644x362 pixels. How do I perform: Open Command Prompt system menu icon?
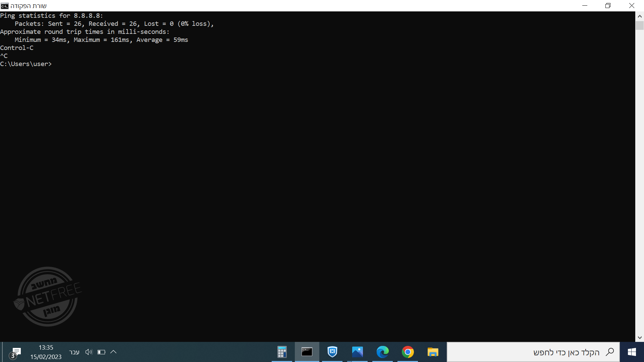click(4, 6)
